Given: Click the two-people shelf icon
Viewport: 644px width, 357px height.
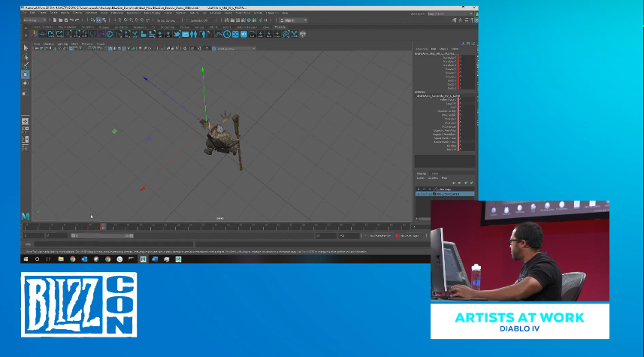Looking at the screenshot, I should point(193,34).
